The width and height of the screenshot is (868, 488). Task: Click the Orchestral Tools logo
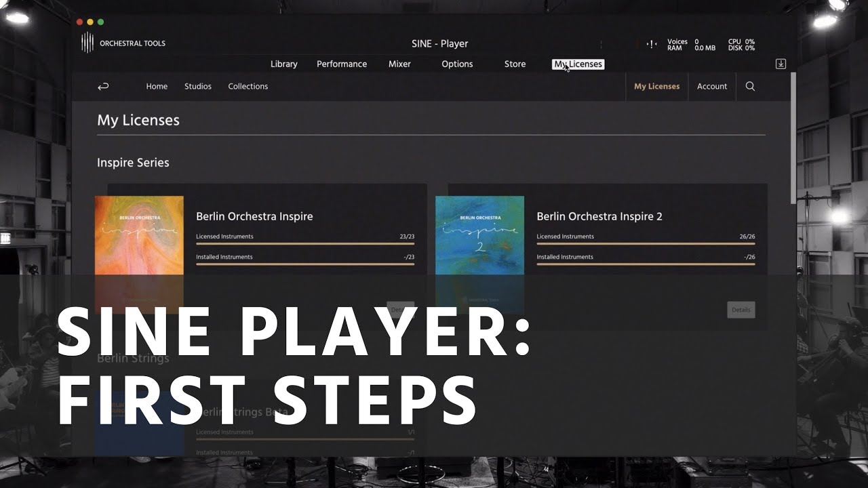coord(123,43)
